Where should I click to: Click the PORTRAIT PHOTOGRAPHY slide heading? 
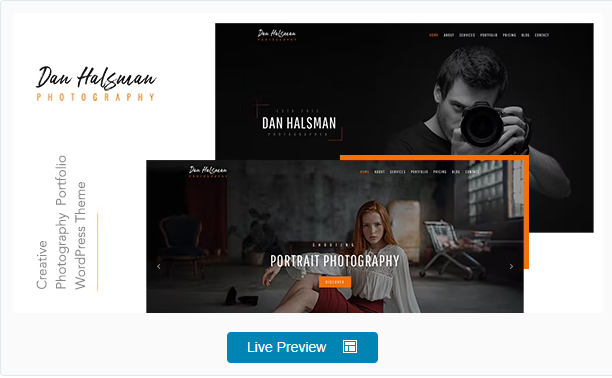[335, 261]
